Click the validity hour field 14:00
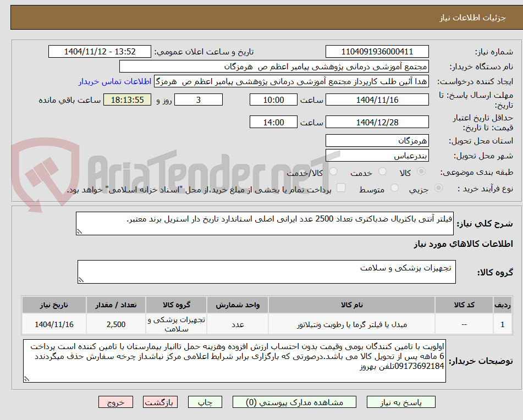The image size is (523, 420). (273, 122)
